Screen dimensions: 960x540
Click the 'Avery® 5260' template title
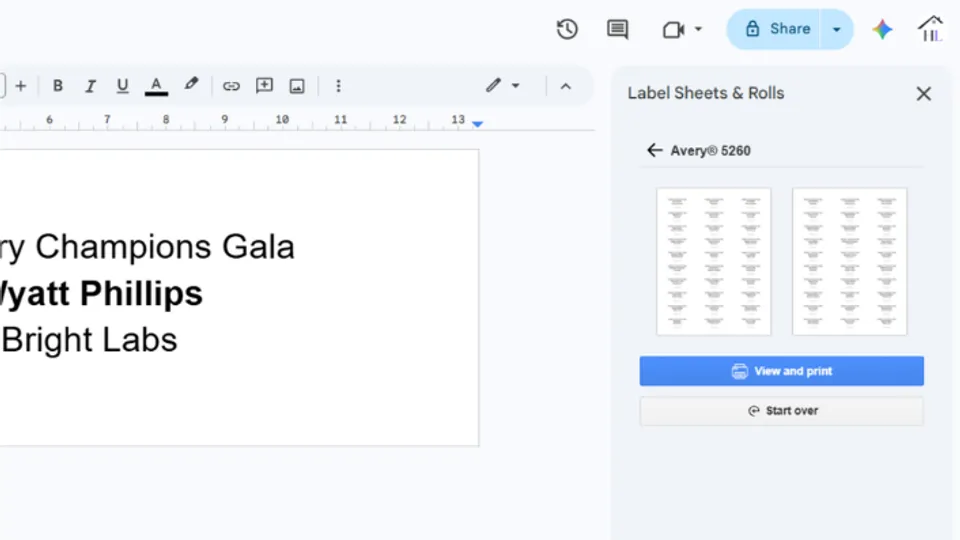tap(710, 151)
